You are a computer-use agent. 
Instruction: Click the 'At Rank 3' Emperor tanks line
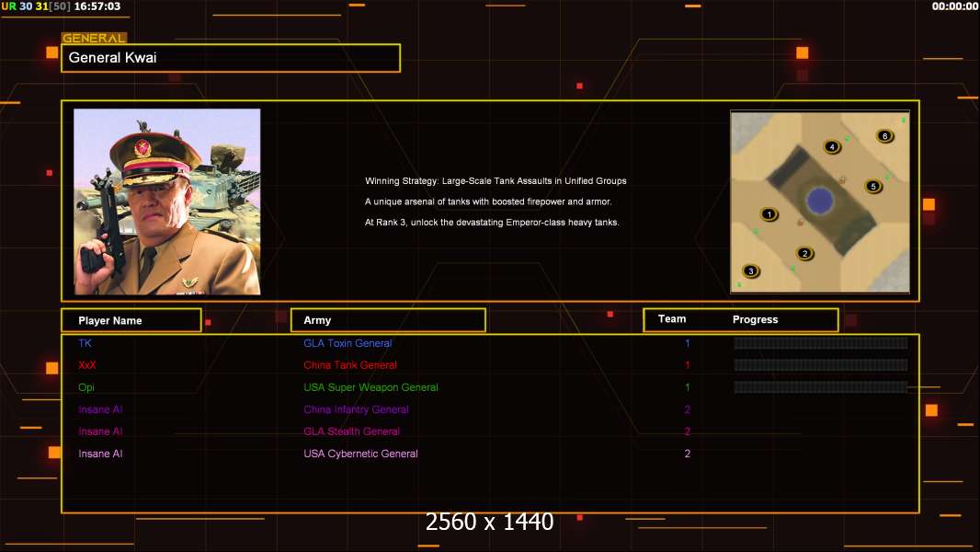click(492, 222)
